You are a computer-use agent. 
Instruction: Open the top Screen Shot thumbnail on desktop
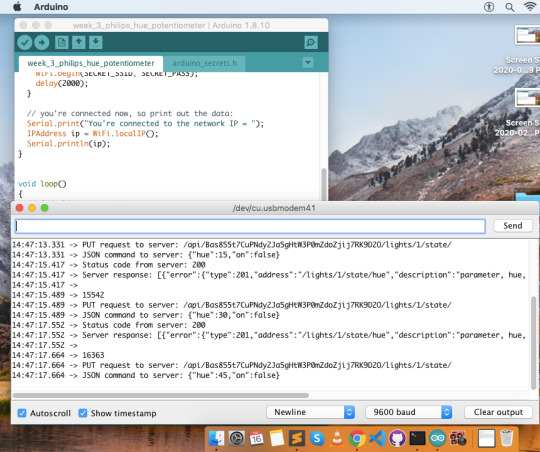click(527, 35)
